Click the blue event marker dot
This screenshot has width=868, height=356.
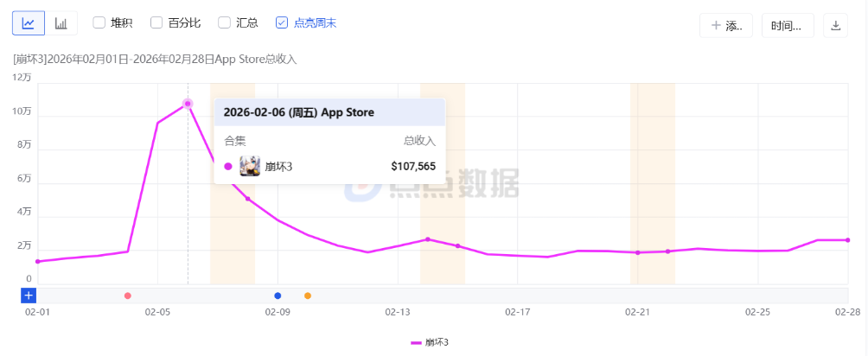[x=278, y=296]
